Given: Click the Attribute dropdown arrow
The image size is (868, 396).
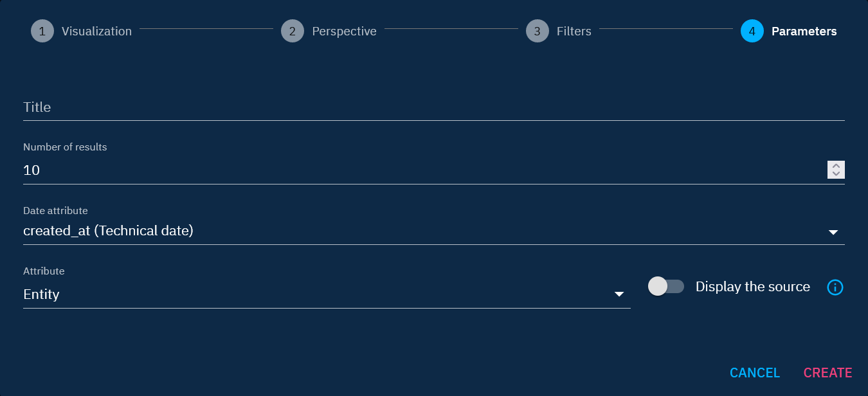Looking at the screenshot, I should pyautogui.click(x=619, y=294).
